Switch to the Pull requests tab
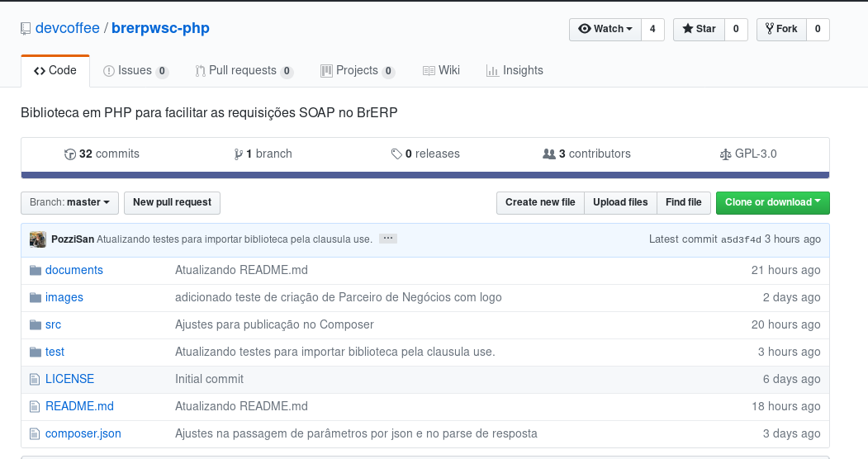 point(244,71)
